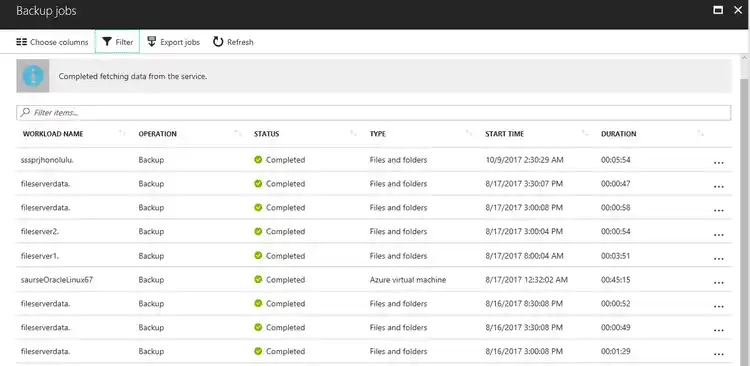Select the fileserver1. workload name

tap(40, 255)
